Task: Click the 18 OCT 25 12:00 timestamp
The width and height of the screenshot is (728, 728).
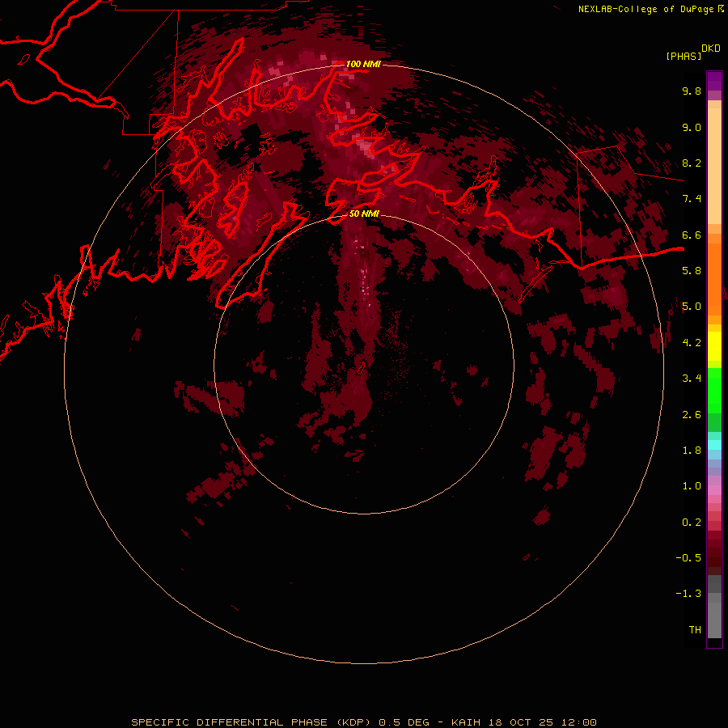Action: pos(543,722)
